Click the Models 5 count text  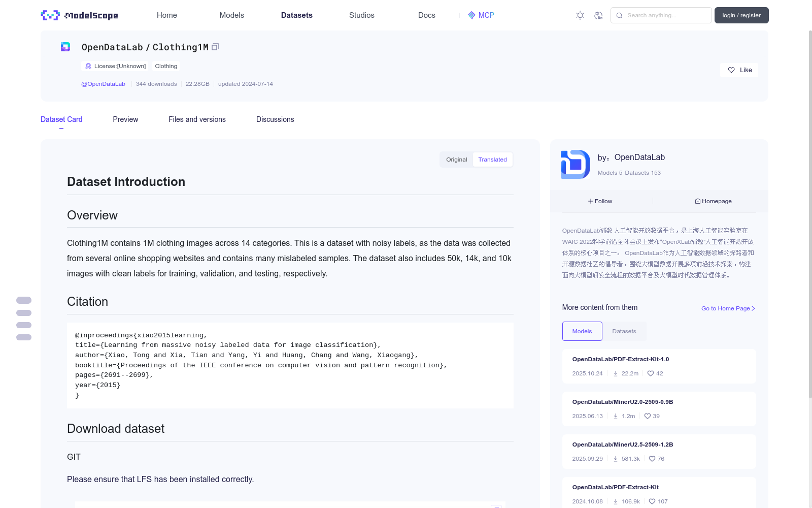tap(610, 173)
